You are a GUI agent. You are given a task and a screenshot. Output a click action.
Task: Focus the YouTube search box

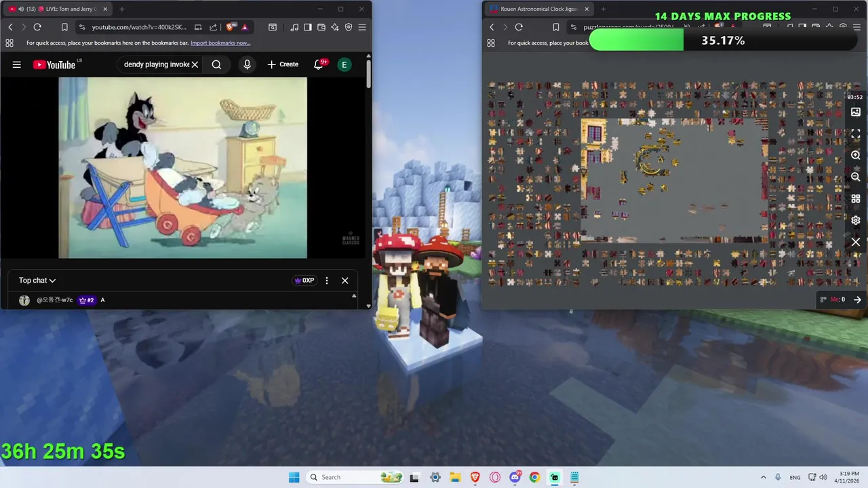(x=156, y=64)
